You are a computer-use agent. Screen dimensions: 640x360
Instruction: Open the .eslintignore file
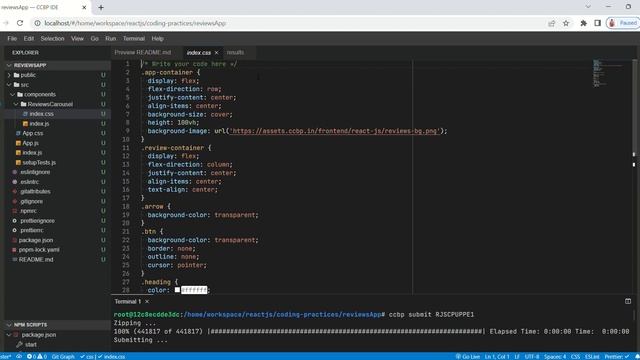(35, 172)
